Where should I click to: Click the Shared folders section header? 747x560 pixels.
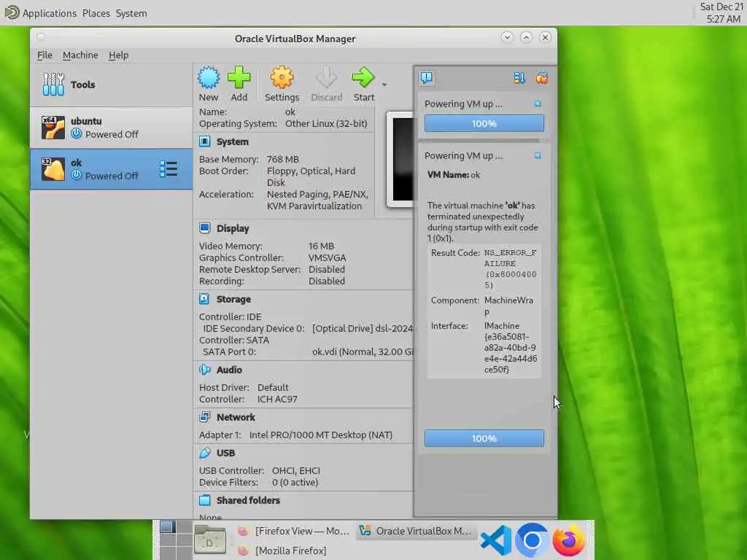click(x=248, y=500)
